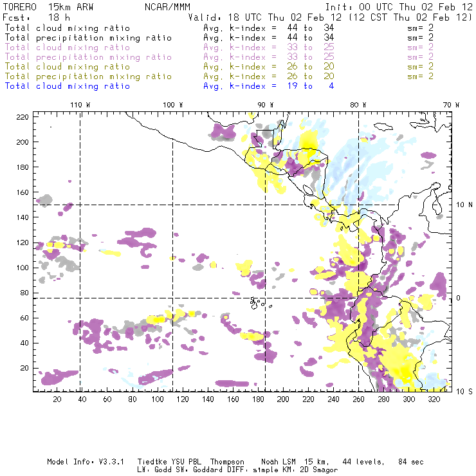Select the '44 levels,' footer text
Screen dimensions: 476x476
[x=363, y=462]
